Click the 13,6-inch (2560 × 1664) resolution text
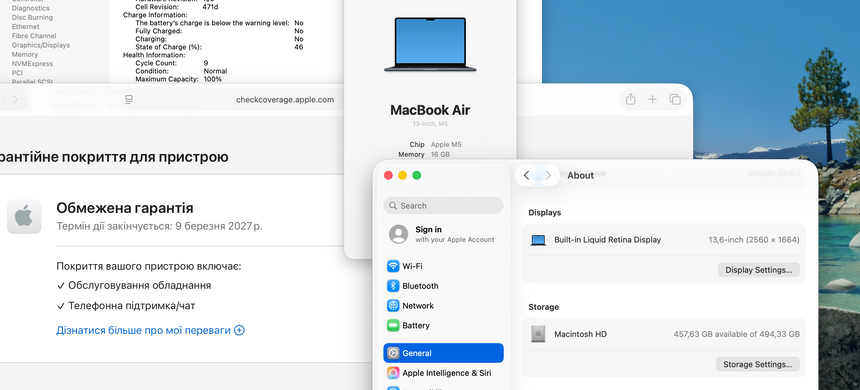 coord(754,240)
